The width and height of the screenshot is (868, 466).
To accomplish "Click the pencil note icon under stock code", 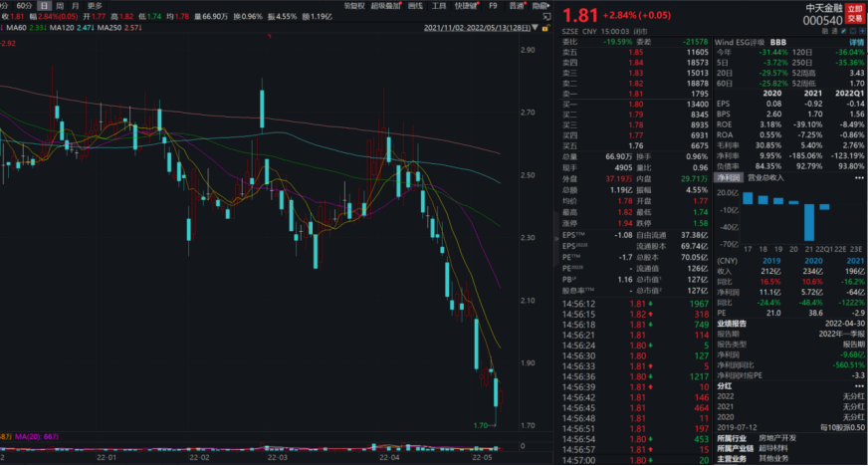I will (x=844, y=32).
